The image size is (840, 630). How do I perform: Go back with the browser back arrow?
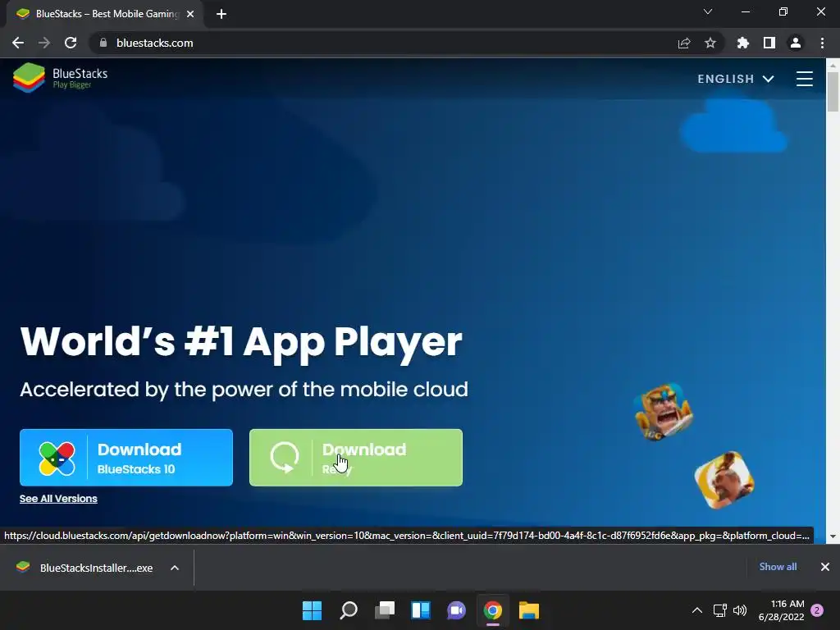click(18, 43)
